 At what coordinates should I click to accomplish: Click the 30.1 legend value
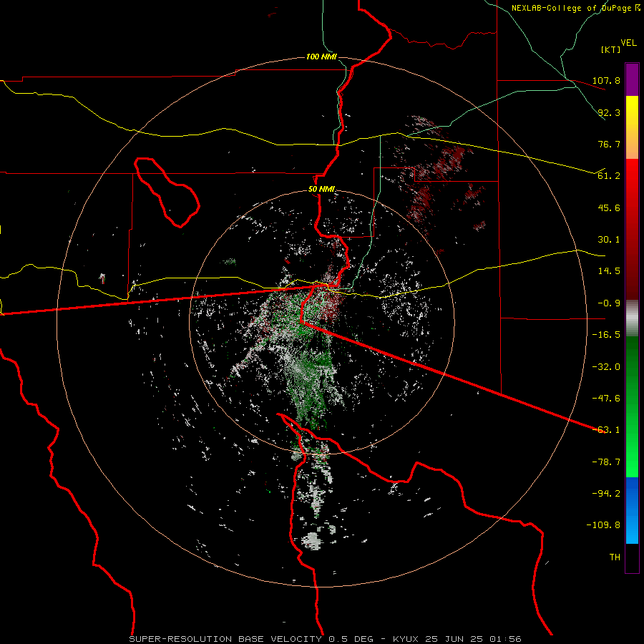(609, 240)
